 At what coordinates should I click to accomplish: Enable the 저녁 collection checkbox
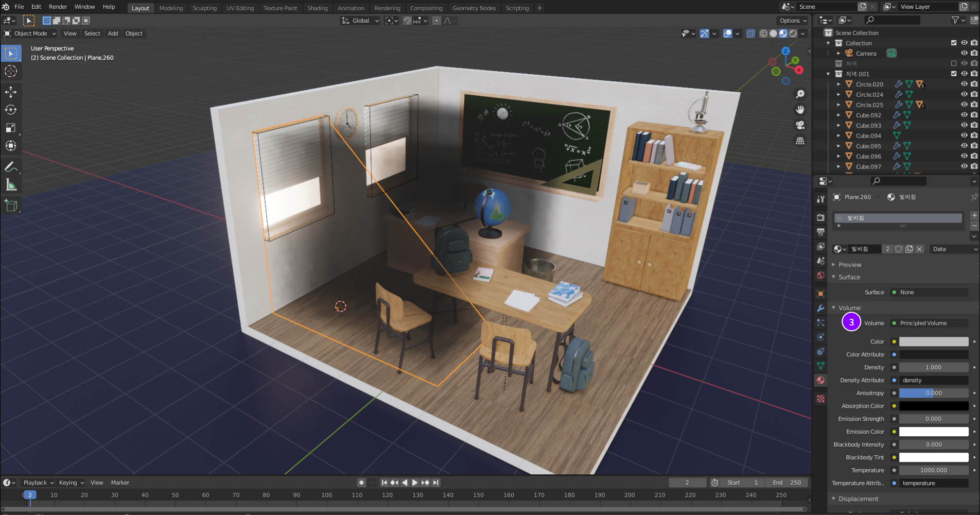pos(954,64)
